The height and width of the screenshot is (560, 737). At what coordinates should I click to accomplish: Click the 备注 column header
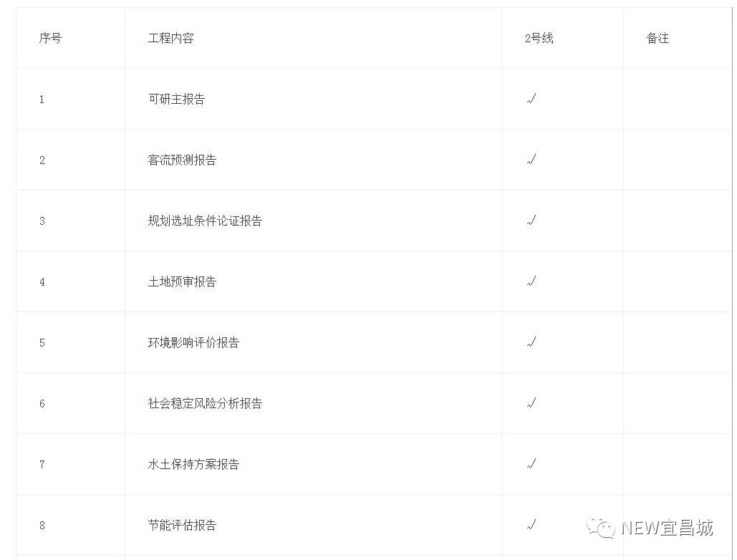click(x=657, y=38)
